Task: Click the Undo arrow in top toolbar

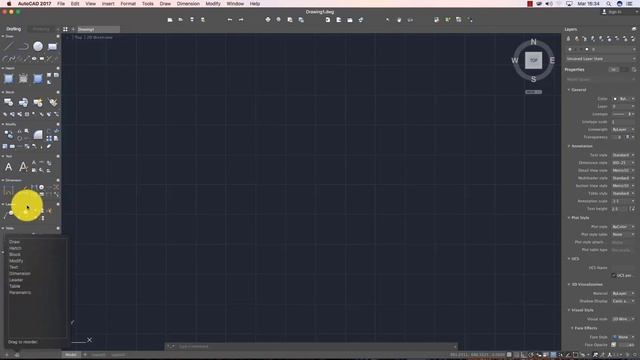Action: (x=229, y=20)
